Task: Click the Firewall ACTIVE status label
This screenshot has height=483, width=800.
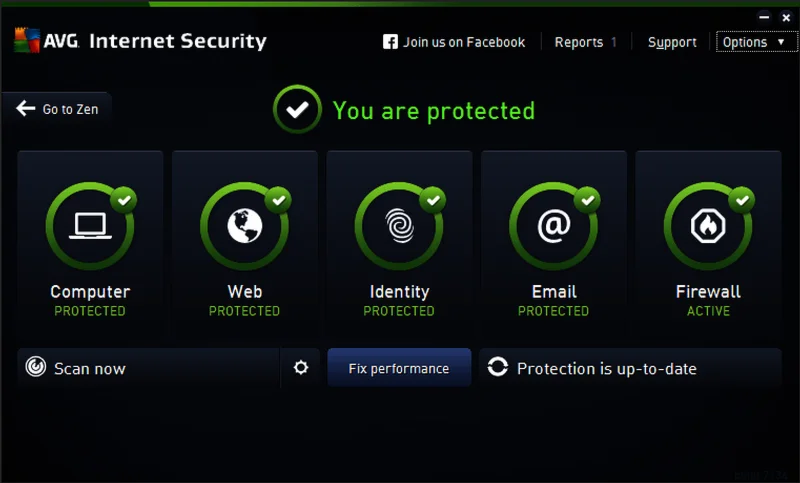Action: point(708,311)
